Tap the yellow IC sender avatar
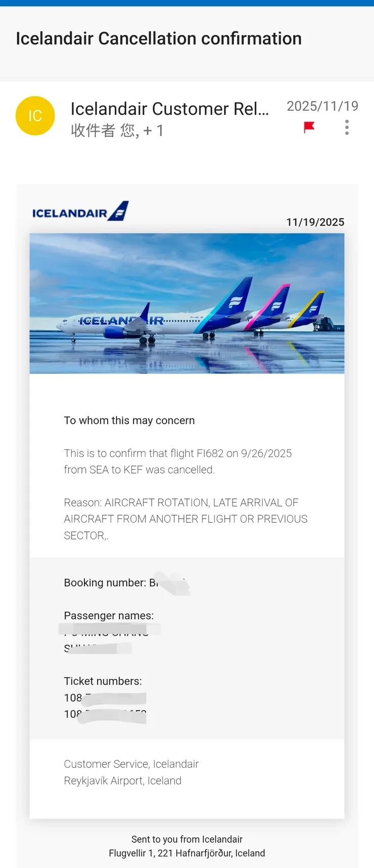The width and height of the screenshot is (374, 868). point(35,116)
